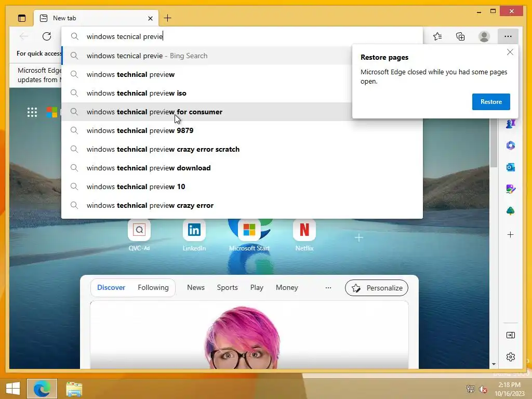Image resolution: width=532 pixels, height=399 pixels.
Task: Click the Personalize button
Action: [377, 288]
